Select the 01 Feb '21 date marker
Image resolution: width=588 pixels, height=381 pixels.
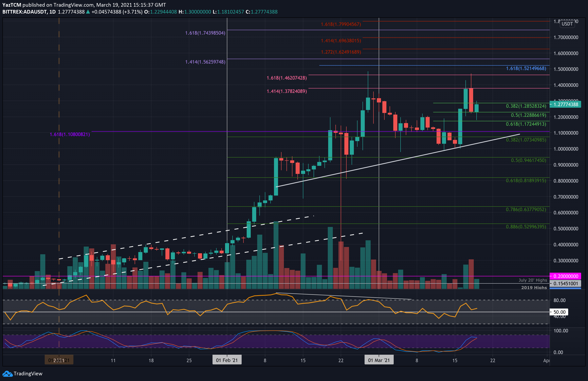coord(227,360)
